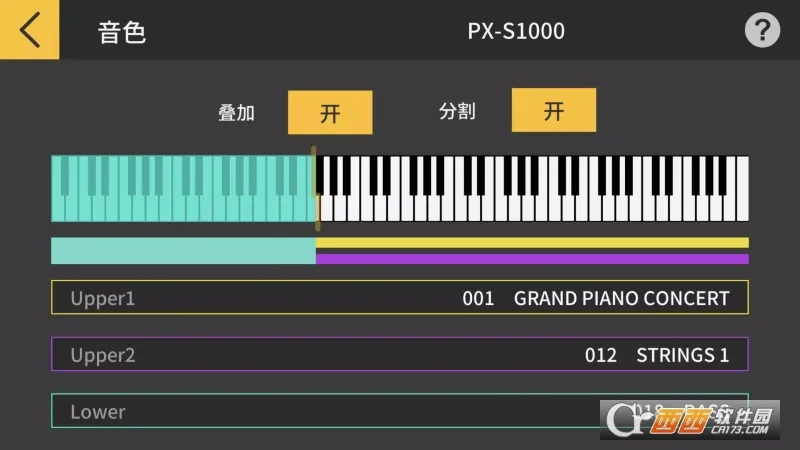Click the PX-S1000 model name
This screenshot has width=800, height=450.
click(516, 31)
